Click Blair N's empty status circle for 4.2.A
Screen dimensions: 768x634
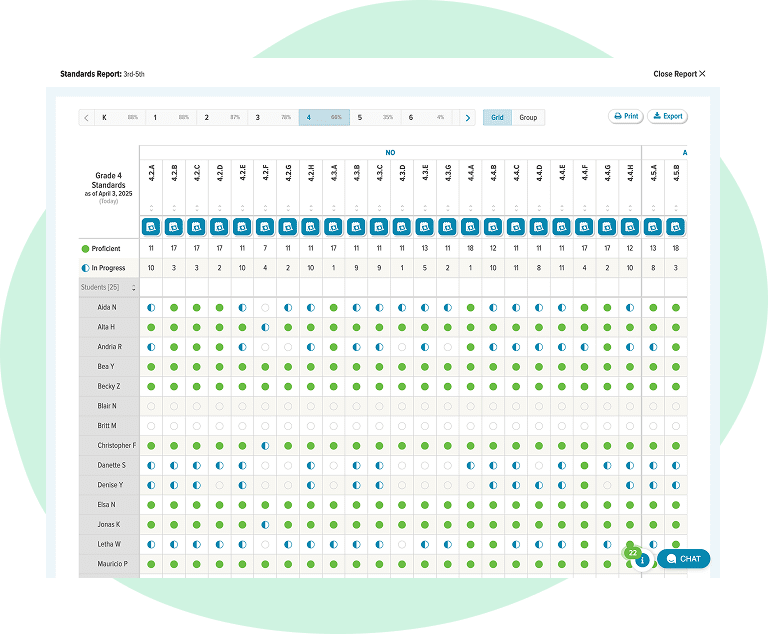point(151,406)
